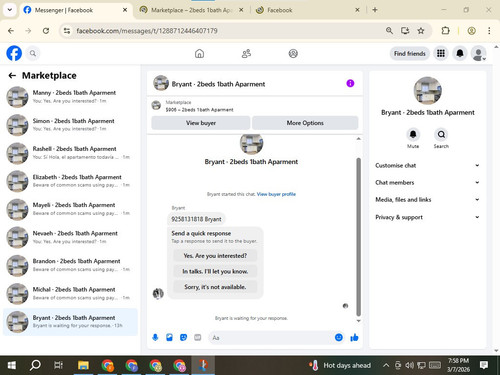The width and height of the screenshot is (500, 375).
Task: Send quick reply 'In talks. I'll let you know.'
Action: pyautogui.click(x=215, y=271)
